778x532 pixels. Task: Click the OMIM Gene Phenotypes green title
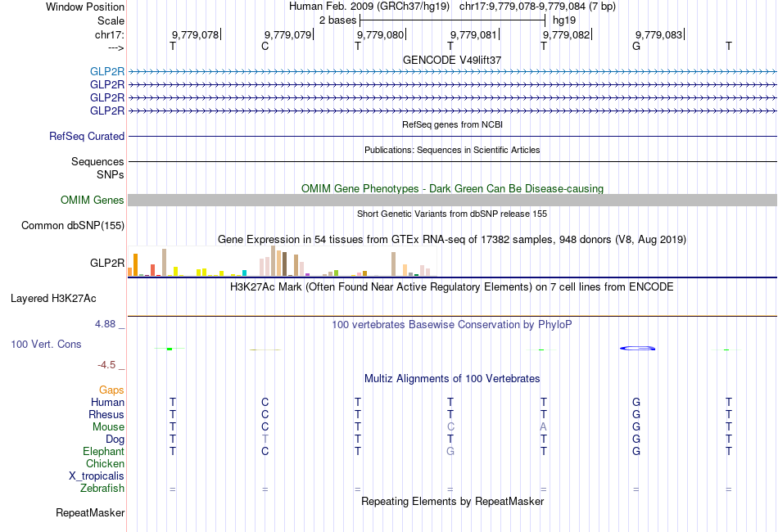coord(452,189)
